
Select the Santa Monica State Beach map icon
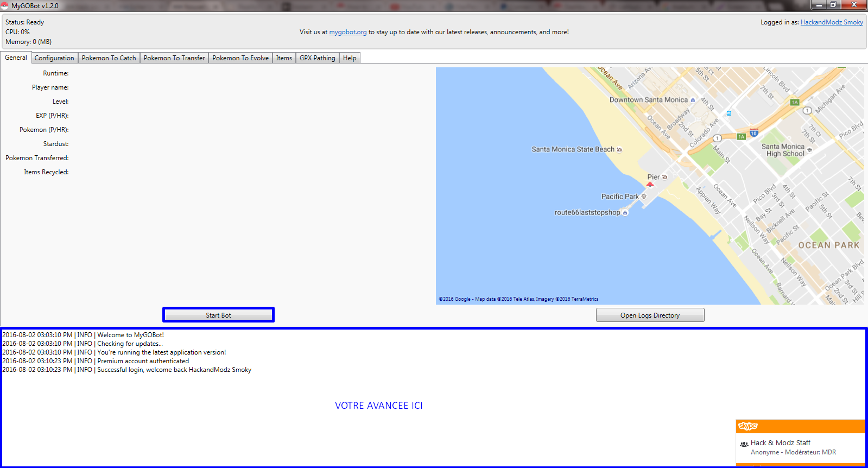tap(619, 150)
